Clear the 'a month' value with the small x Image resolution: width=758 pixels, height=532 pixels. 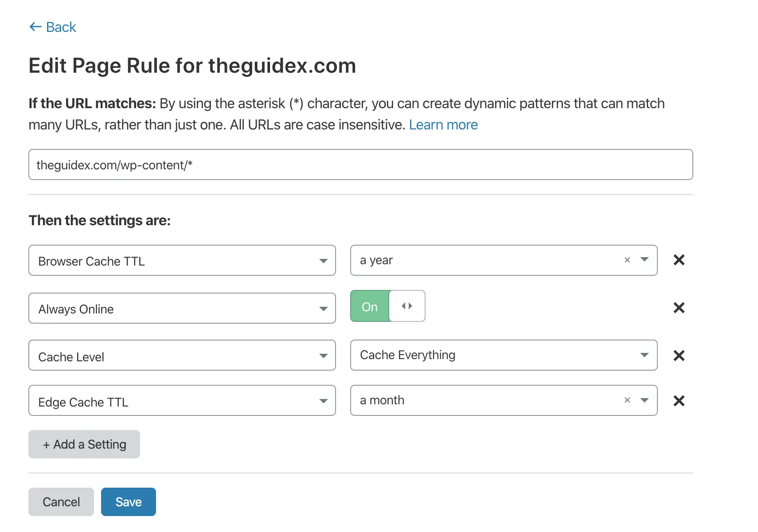click(x=627, y=400)
